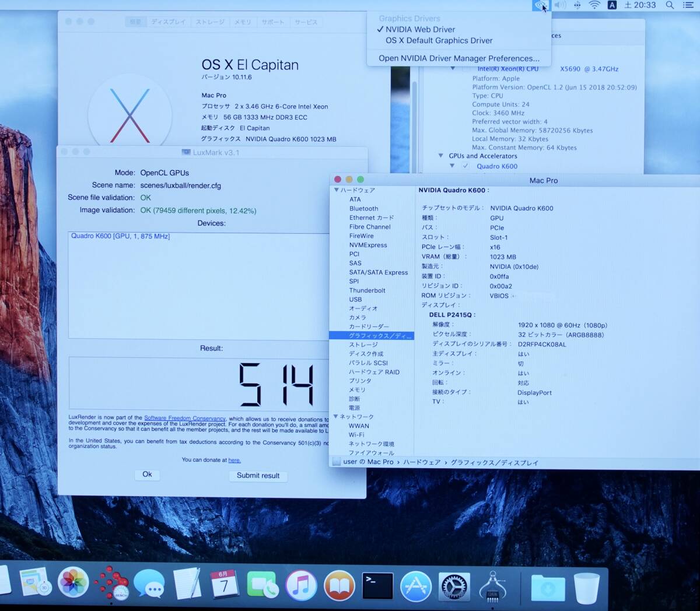Select ATA in the hardware sidebar

(x=355, y=199)
